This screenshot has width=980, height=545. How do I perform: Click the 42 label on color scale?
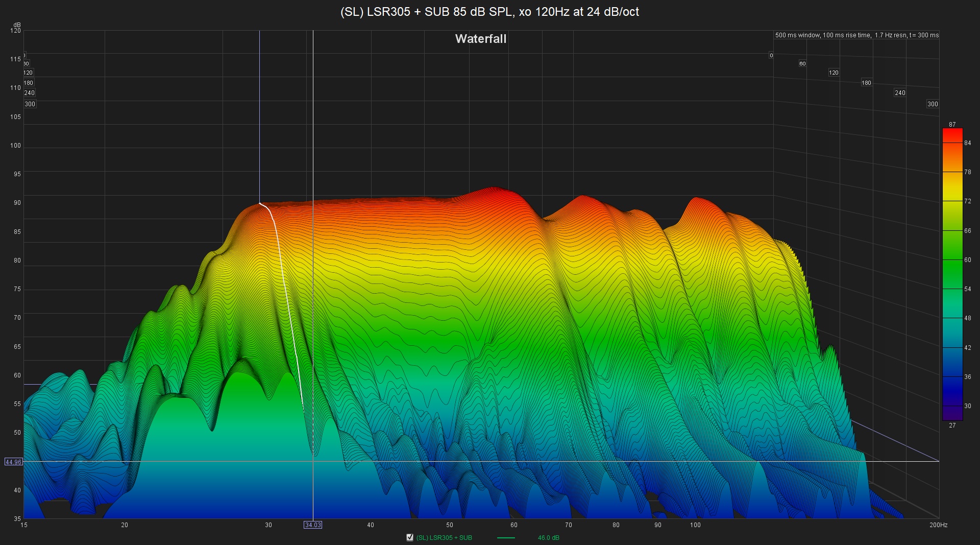point(968,348)
